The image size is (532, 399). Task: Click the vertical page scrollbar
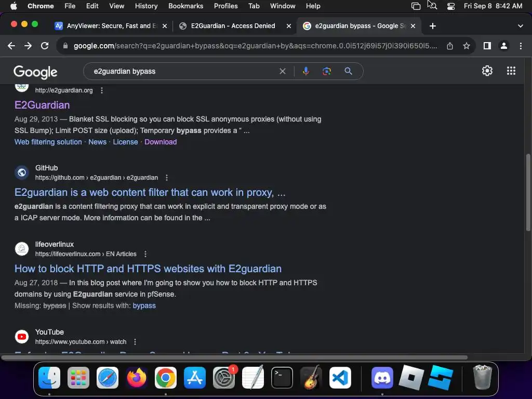[x=528, y=193]
